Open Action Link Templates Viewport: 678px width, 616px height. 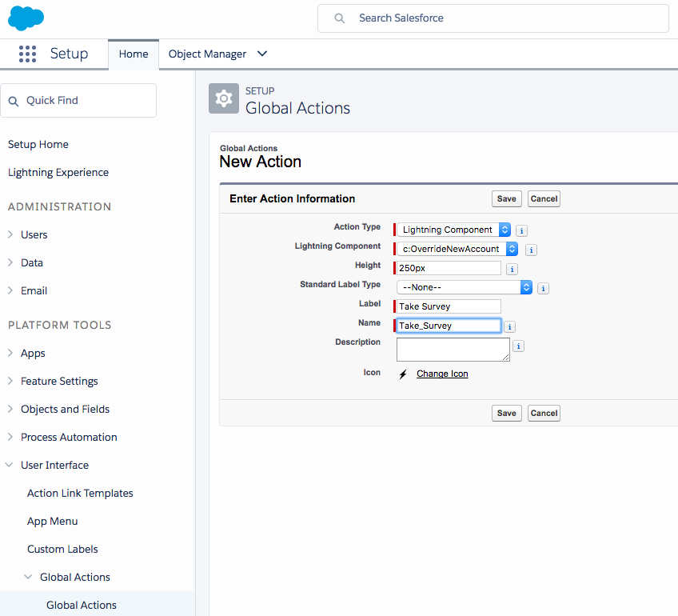[x=80, y=493]
